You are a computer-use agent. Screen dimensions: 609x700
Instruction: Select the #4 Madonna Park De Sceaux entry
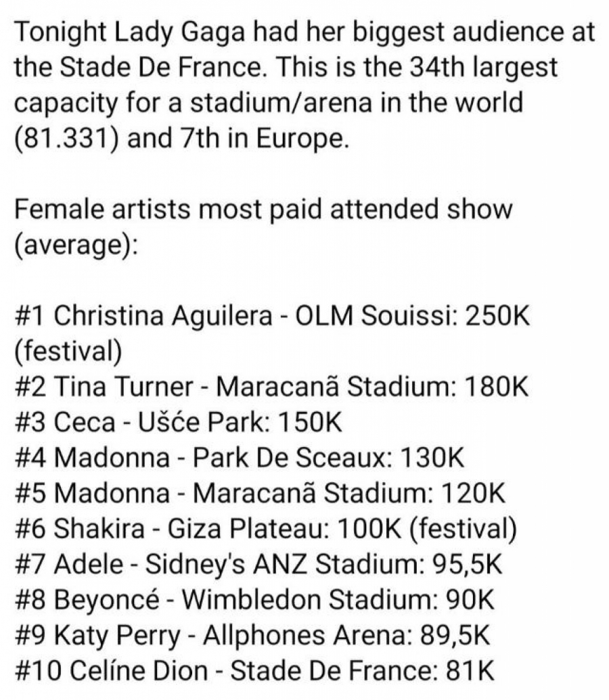coord(239,458)
